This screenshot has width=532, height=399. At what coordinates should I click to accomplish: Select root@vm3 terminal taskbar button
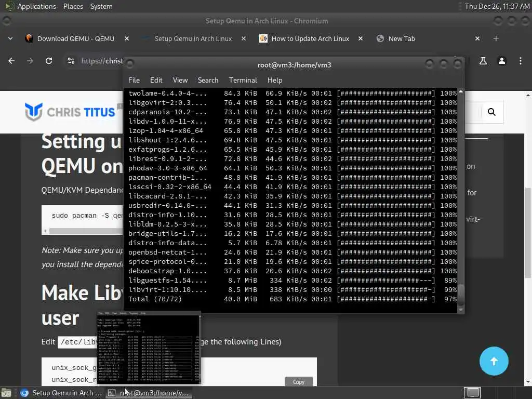(149, 393)
